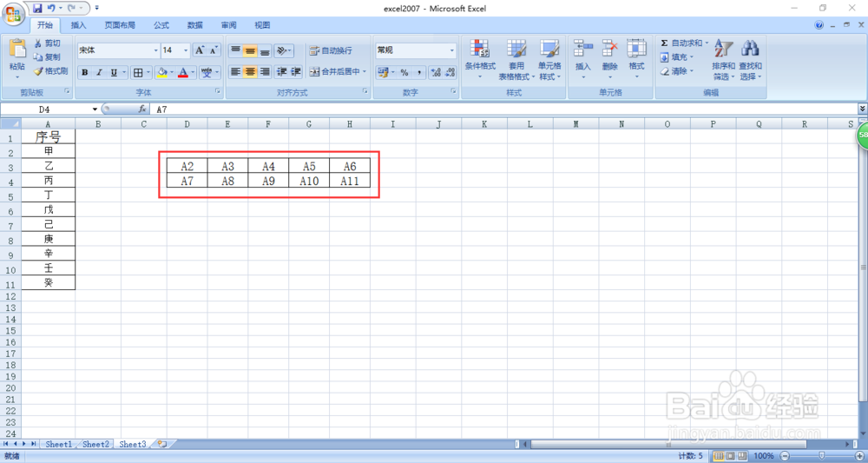Toggle bold formatting
This screenshot has height=463, width=868.
pyautogui.click(x=85, y=73)
